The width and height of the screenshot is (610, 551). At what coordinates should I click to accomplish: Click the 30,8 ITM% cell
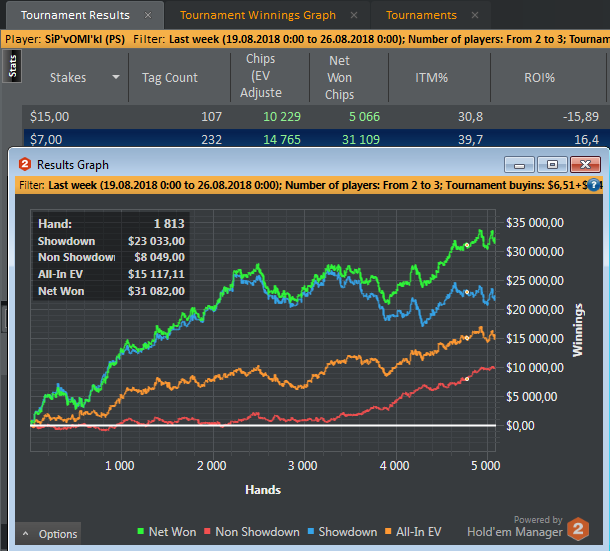[470, 117]
